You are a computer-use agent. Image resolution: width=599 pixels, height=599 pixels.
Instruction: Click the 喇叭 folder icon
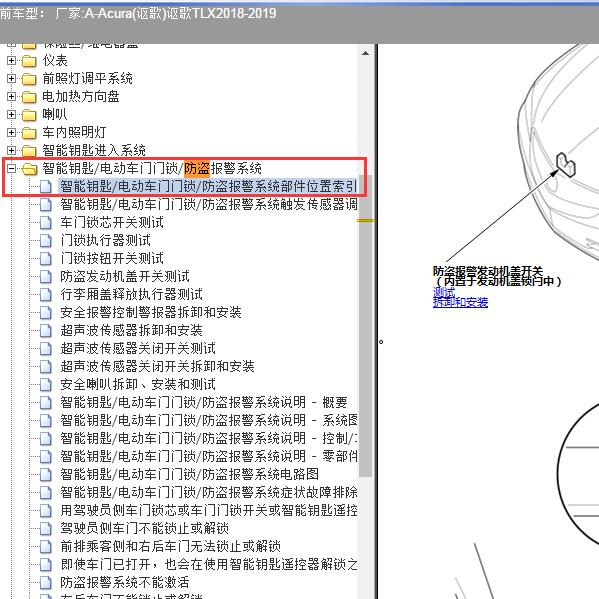pos(29,115)
